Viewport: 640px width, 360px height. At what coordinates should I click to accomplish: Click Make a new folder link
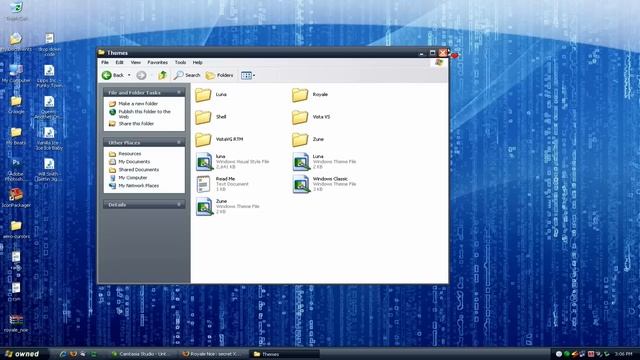coord(138,104)
